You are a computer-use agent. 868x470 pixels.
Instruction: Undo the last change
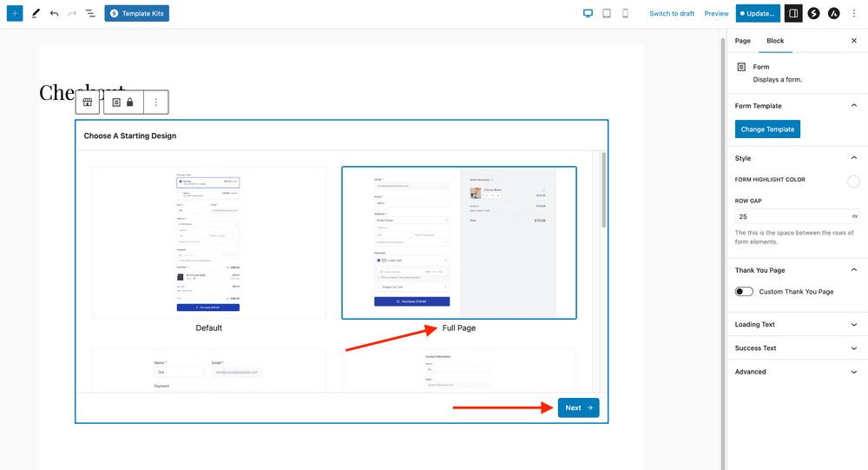tap(54, 13)
